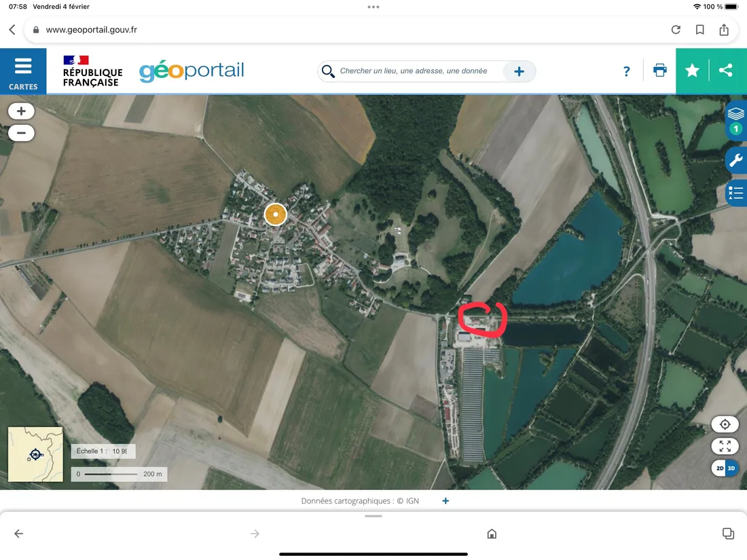747x560 pixels.
Task: Show the map legend list icon
Action: click(735, 193)
